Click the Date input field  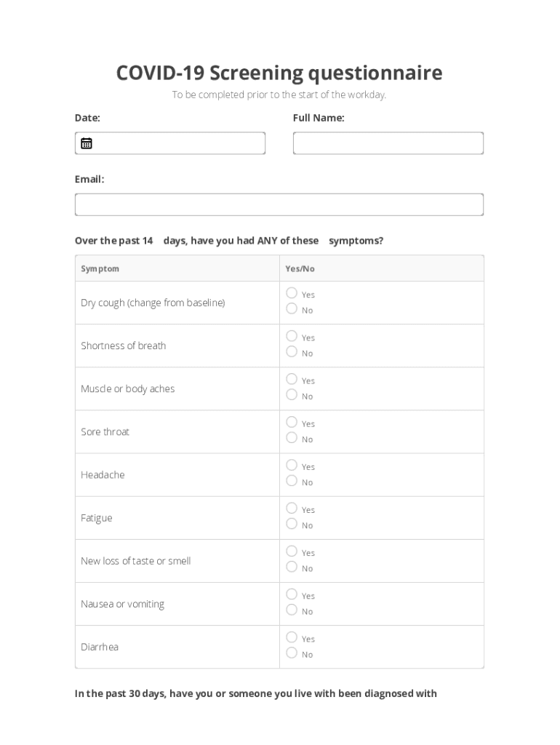click(178, 143)
